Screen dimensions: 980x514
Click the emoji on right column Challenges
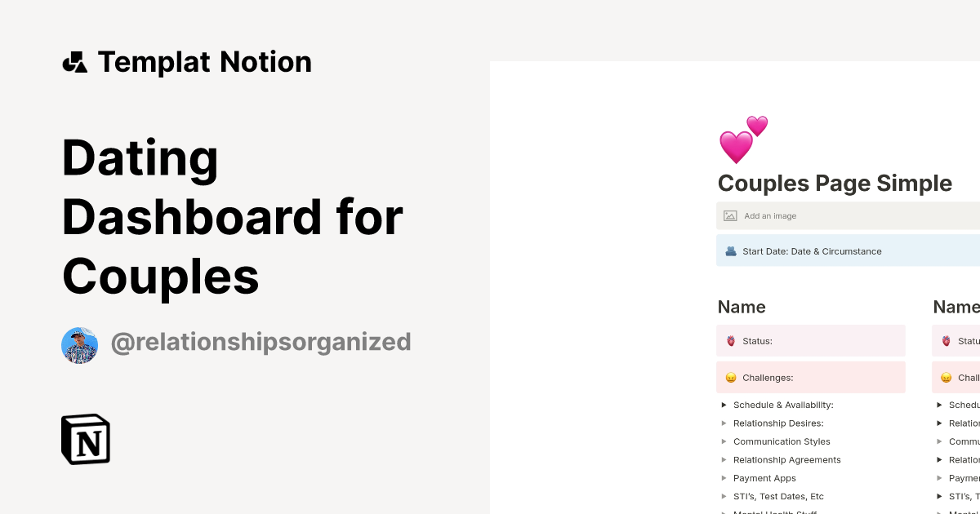[945, 377]
